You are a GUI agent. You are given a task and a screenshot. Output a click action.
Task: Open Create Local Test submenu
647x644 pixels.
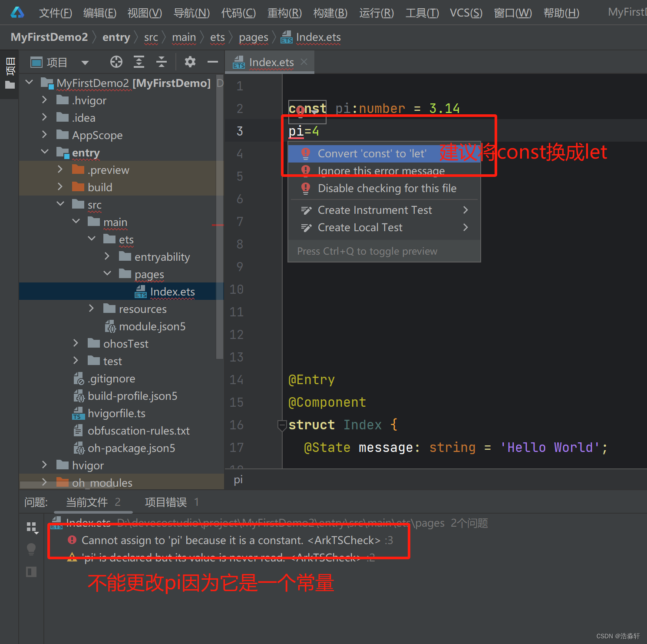[x=384, y=227]
